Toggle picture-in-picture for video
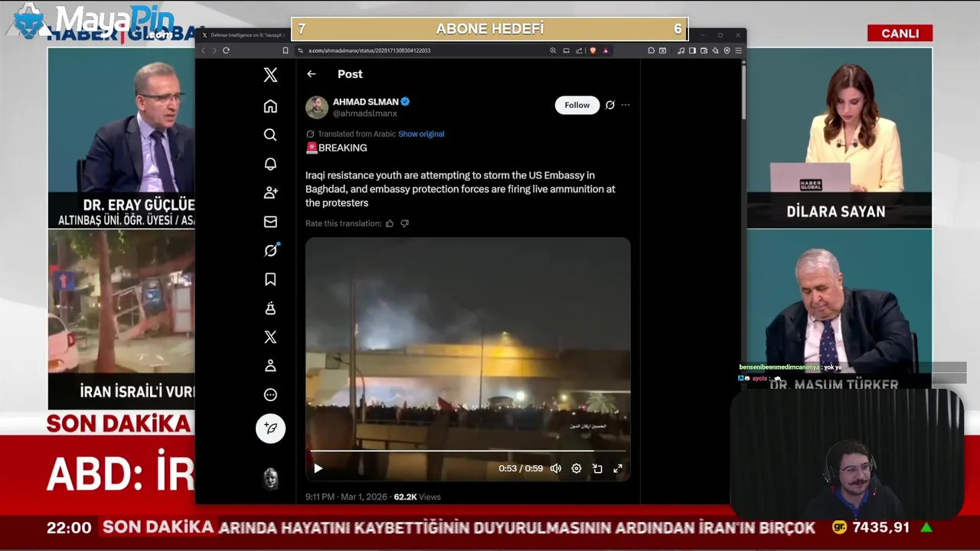The height and width of the screenshot is (551, 980). (597, 468)
